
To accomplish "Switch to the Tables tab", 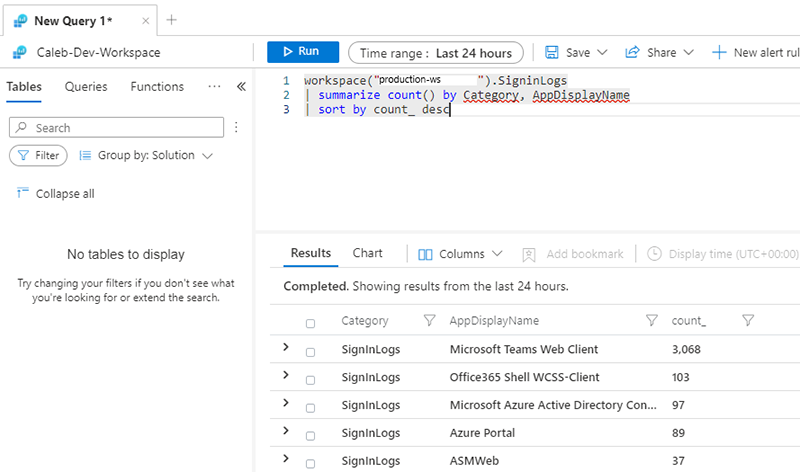I will coord(24,87).
